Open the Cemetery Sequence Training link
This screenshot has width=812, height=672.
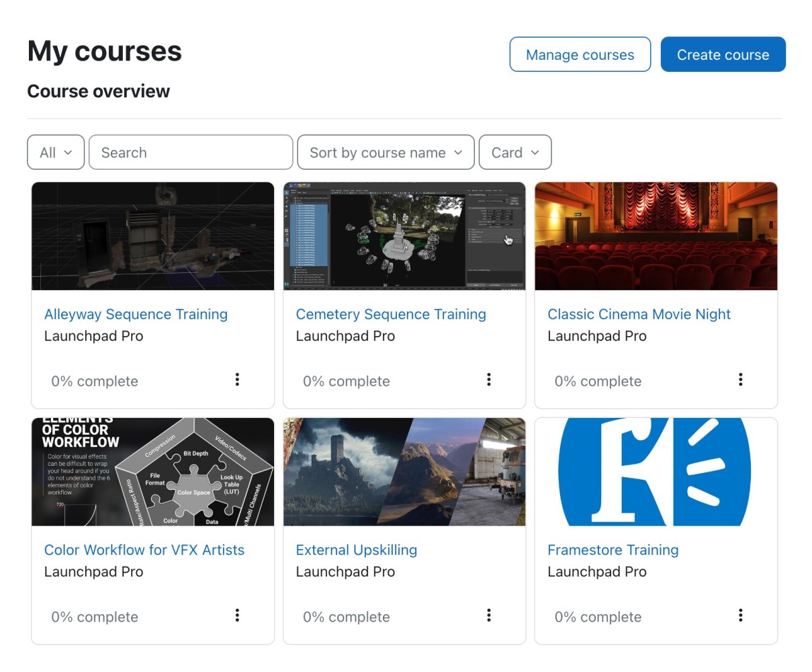click(391, 314)
